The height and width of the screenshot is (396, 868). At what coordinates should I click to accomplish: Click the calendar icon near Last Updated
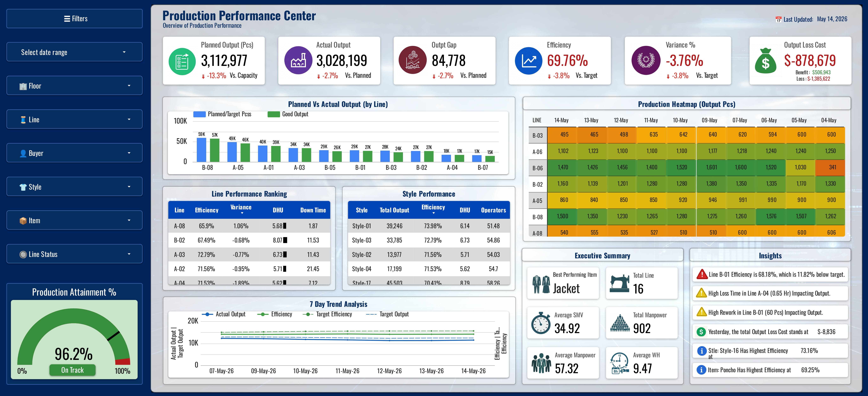pos(778,19)
